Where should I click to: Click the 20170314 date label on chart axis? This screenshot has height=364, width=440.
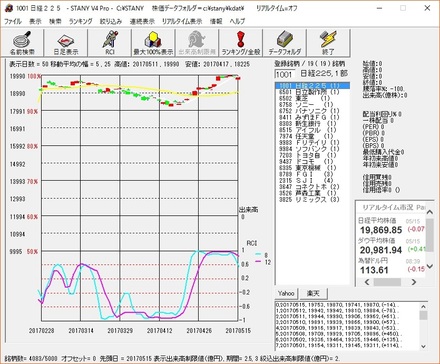tap(81, 331)
